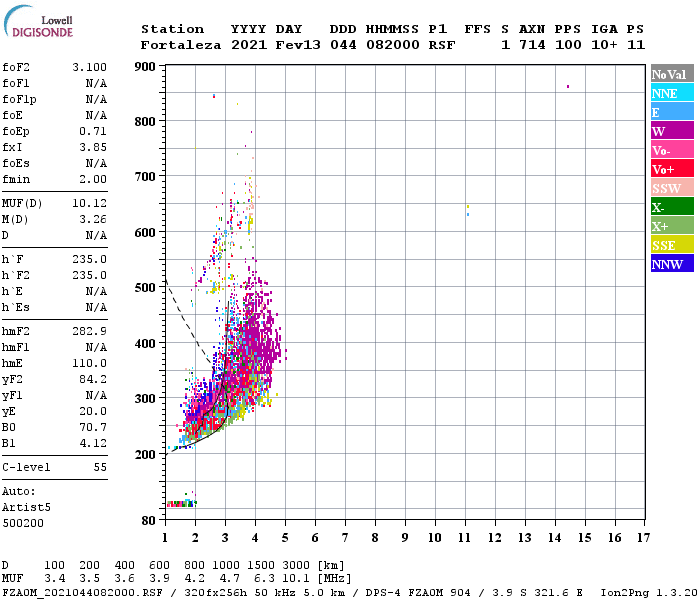Click the time stamp 082000
The width and height of the screenshot is (700, 600).
pos(392,45)
